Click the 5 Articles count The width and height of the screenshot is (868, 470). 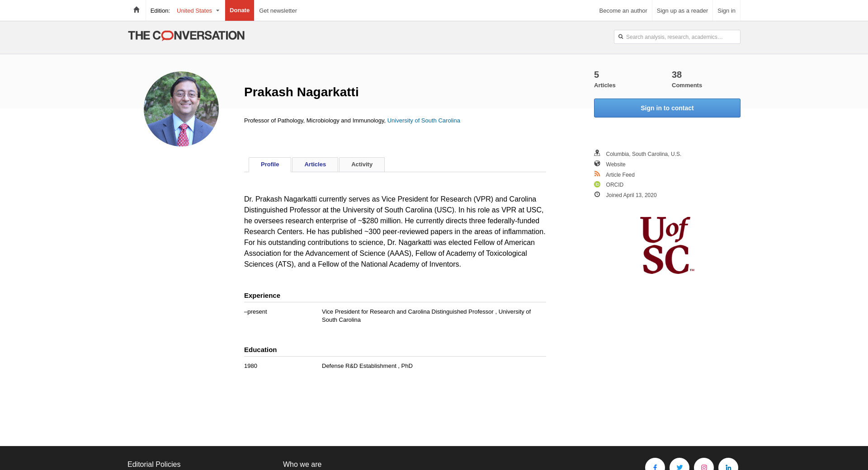pos(605,79)
